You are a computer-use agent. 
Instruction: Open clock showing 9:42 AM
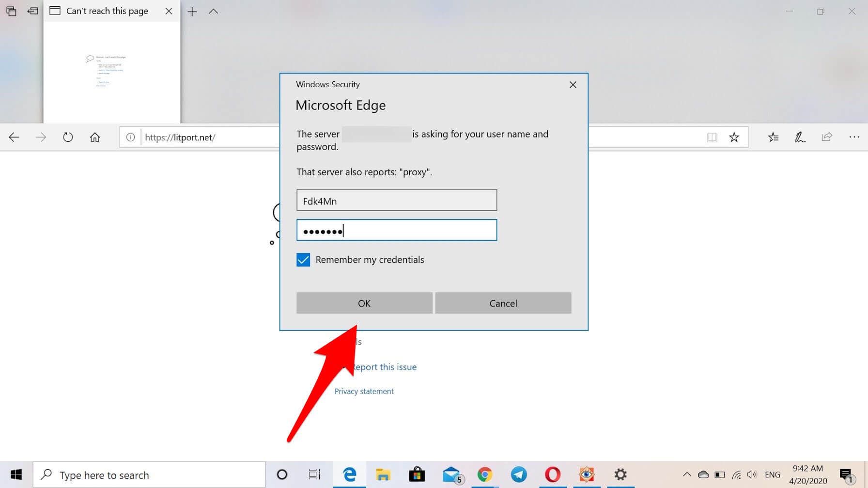(x=808, y=474)
